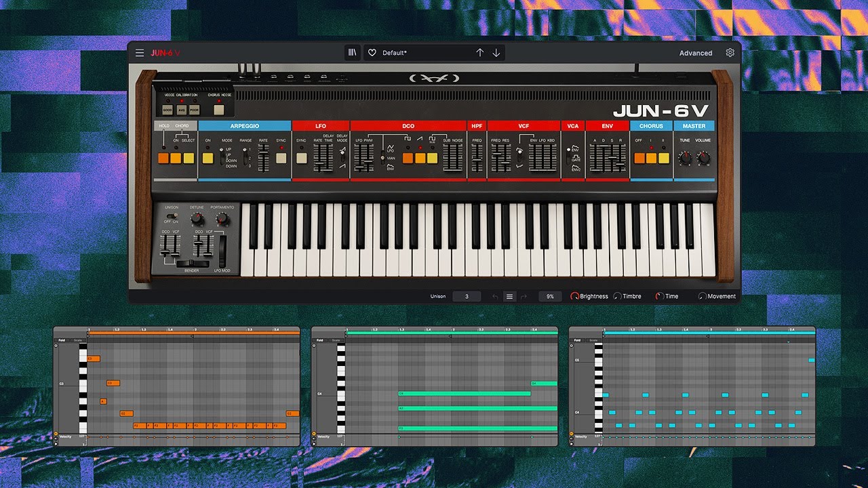The width and height of the screenshot is (868, 488).
Task: Show the Advanced panel
Action: click(696, 53)
